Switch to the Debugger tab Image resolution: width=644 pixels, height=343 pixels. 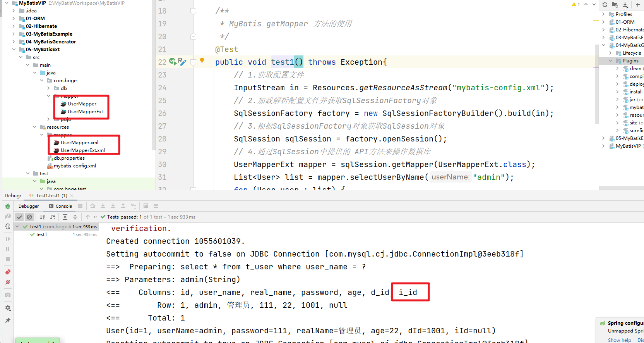tap(29, 206)
